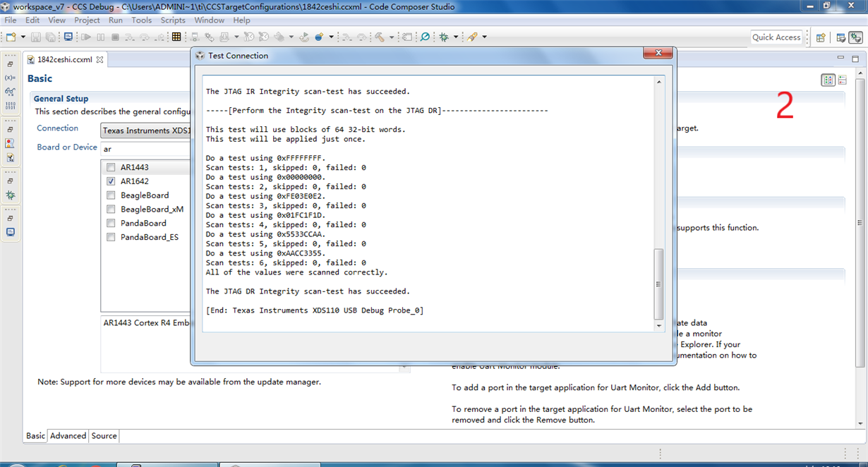Click the Build hammer icon
The width and height of the screenshot is (868, 467).
click(x=380, y=37)
